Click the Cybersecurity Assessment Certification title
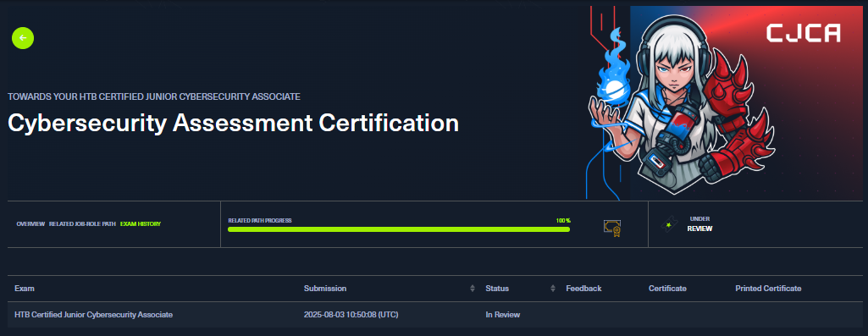The image size is (868, 336). pos(233,123)
